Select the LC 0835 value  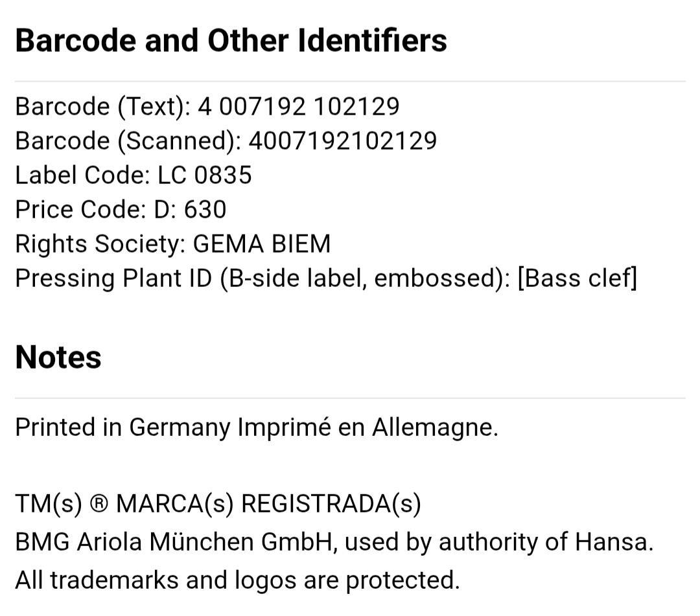(x=205, y=176)
